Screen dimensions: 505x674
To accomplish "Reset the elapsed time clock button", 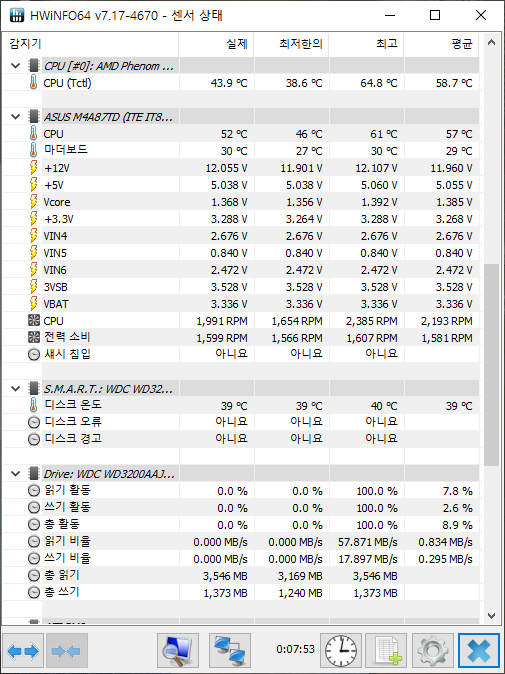I will click(x=341, y=651).
